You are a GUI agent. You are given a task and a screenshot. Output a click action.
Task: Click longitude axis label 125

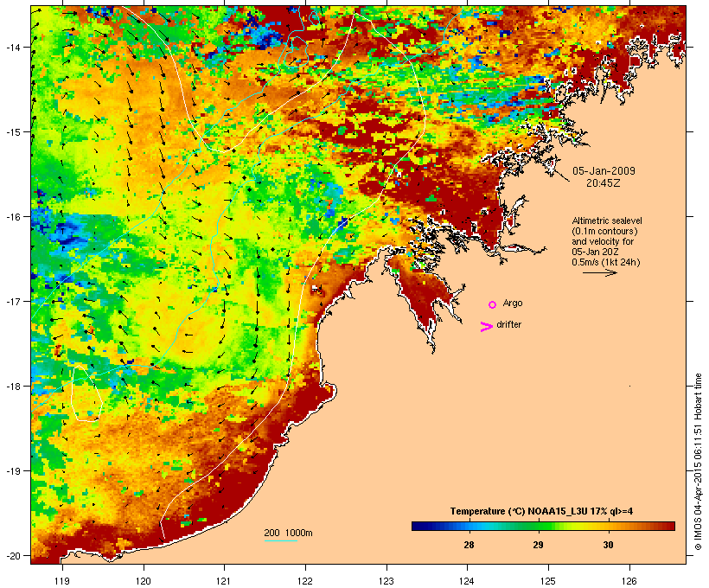548,581
